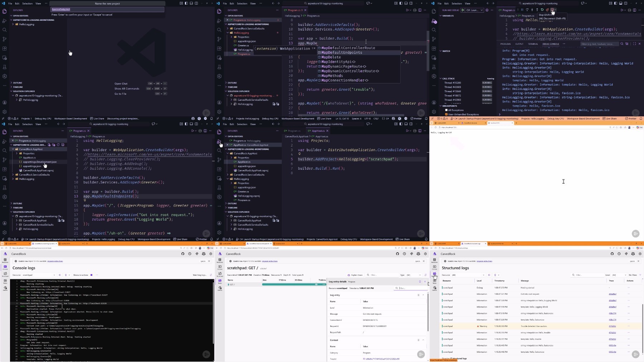Click the GET / span timeline bar
Viewport: 644px width, 362px height.
click(290, 284)
